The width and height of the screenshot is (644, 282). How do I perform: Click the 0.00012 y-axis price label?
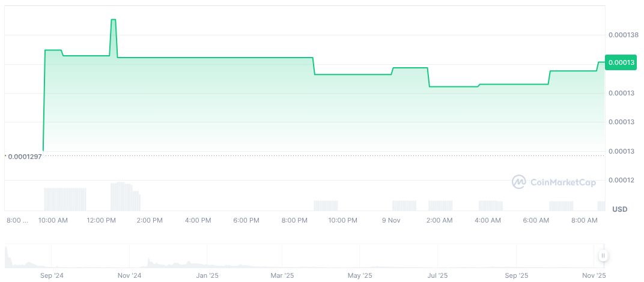pyautogui.click(x=620, y=180)
